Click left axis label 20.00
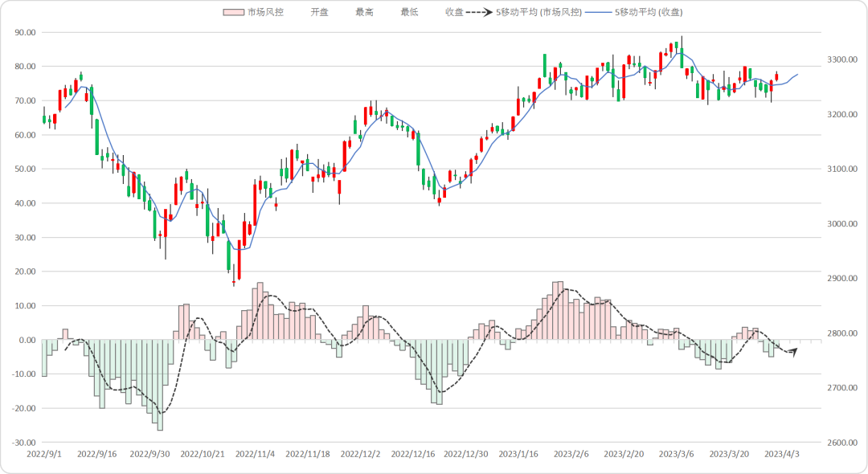Viewport: 868px width, 474px height. pos(25,272)
